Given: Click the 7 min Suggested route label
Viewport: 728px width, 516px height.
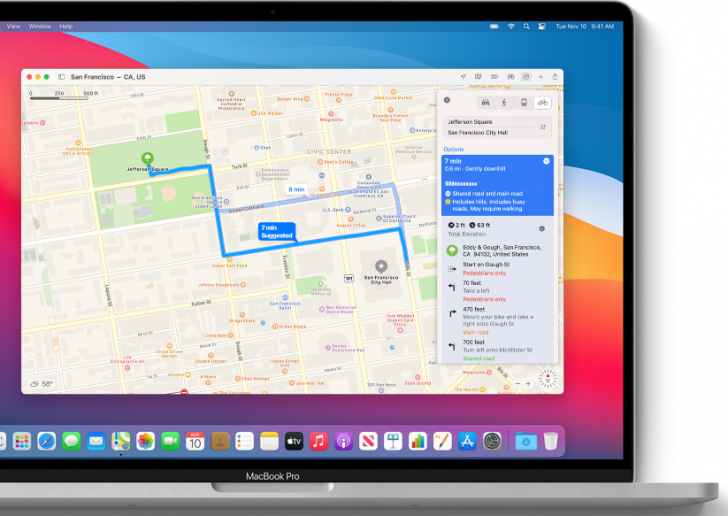Looking at the screenshot, I should coord(277,231).
